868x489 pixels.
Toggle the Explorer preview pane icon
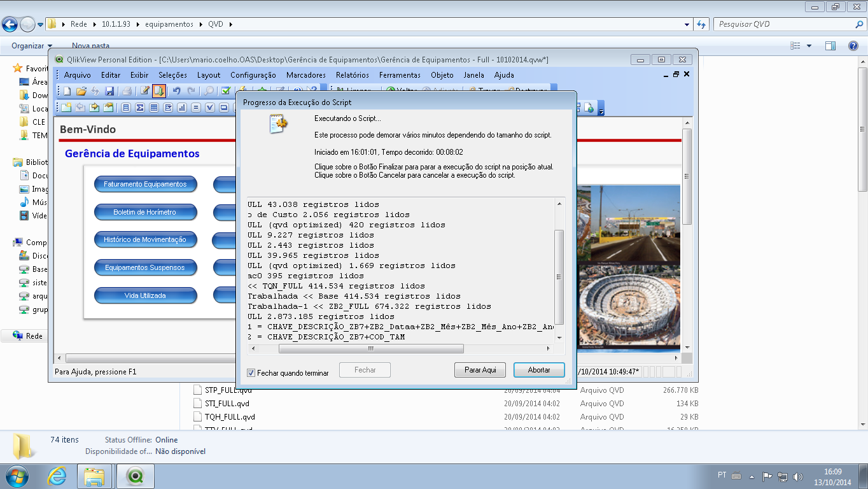pyautogui.click(x=830, y=46)
